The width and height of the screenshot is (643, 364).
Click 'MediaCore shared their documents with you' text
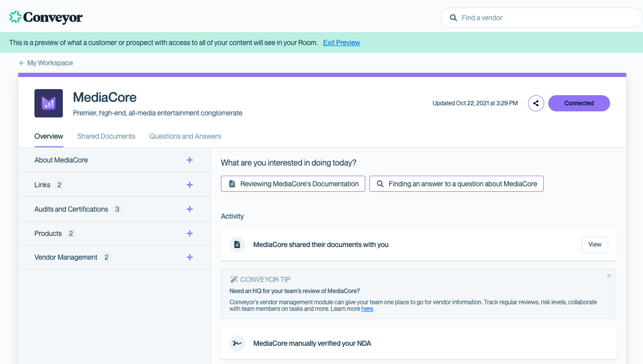tap(321, 245)
